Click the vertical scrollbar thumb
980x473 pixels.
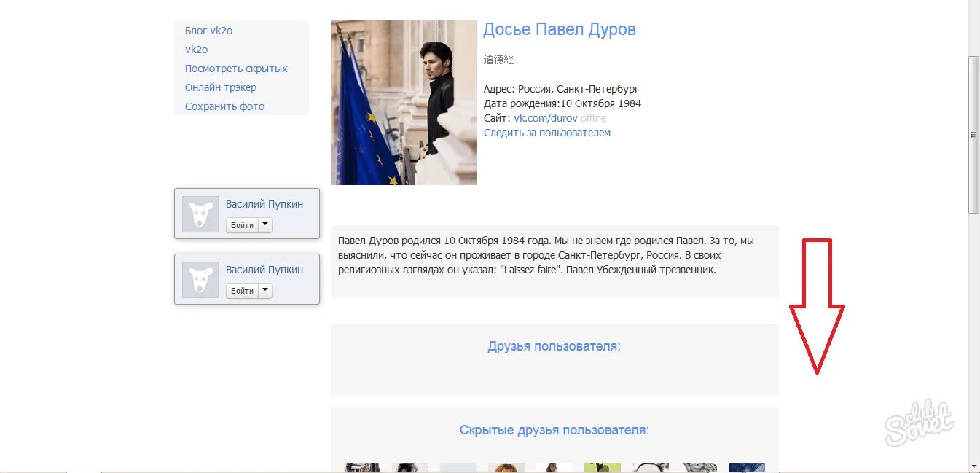click(x=973, y=135)
